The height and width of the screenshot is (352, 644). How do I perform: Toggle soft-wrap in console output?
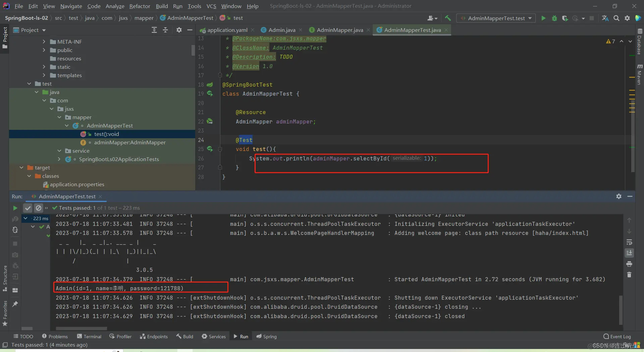629,242
